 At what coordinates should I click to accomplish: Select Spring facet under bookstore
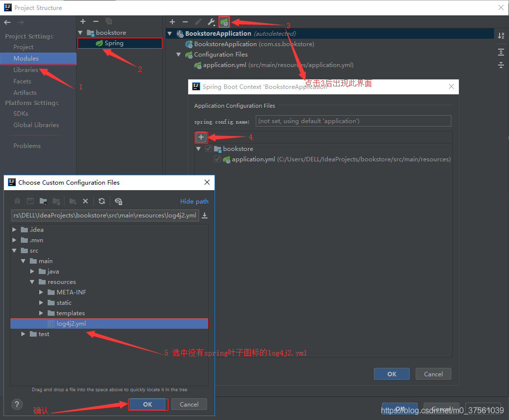pyautogui.click(x=120, y=43)
